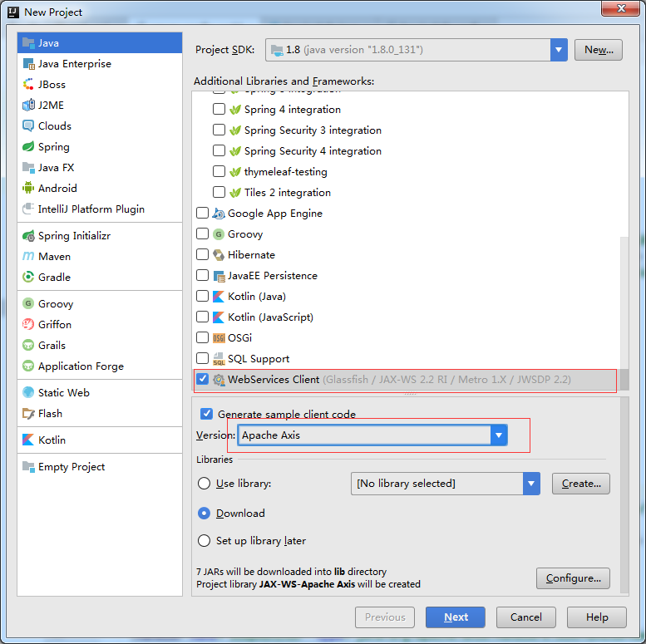The height and width of the screenshot is (644, 646).
Task: Click the OSGi framework icon
Action: [219, 338]
